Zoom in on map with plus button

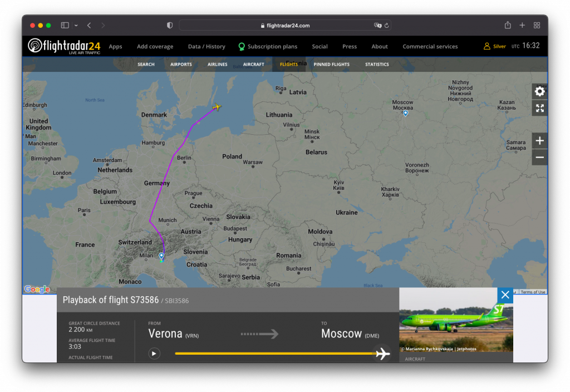539,141
